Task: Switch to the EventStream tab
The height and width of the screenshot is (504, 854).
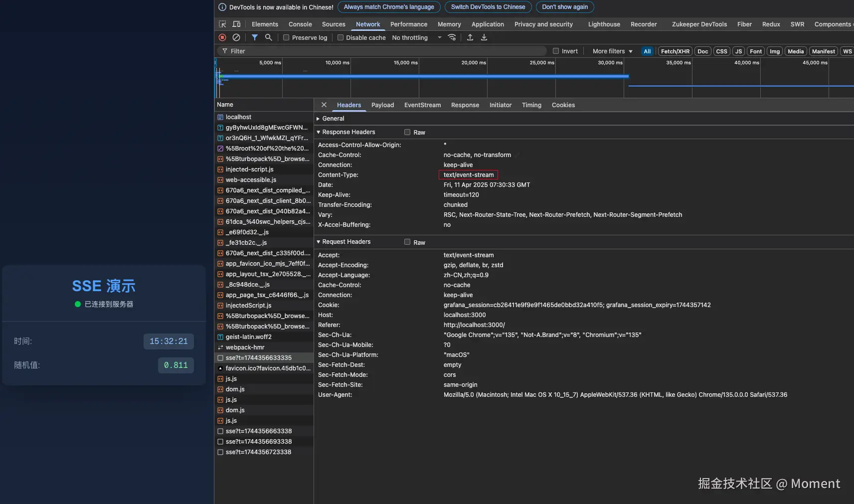Action: coord(422,105)
